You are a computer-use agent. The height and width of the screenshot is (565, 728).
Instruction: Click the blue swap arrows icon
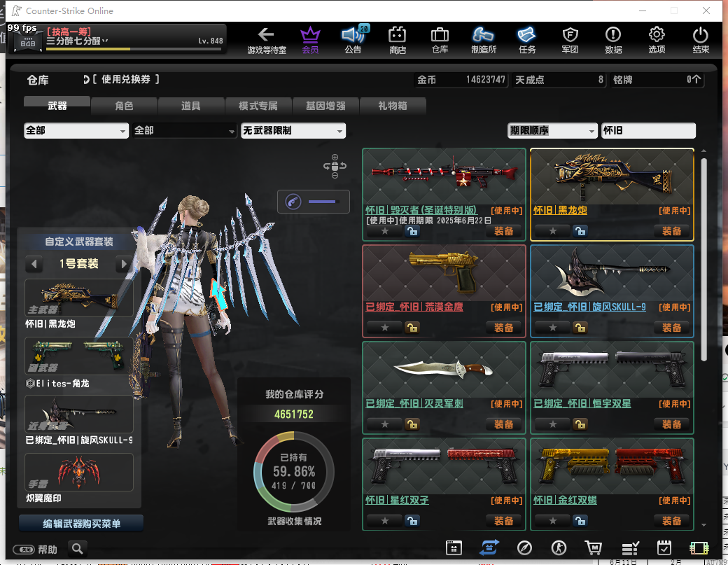click(x=489, y=547)
